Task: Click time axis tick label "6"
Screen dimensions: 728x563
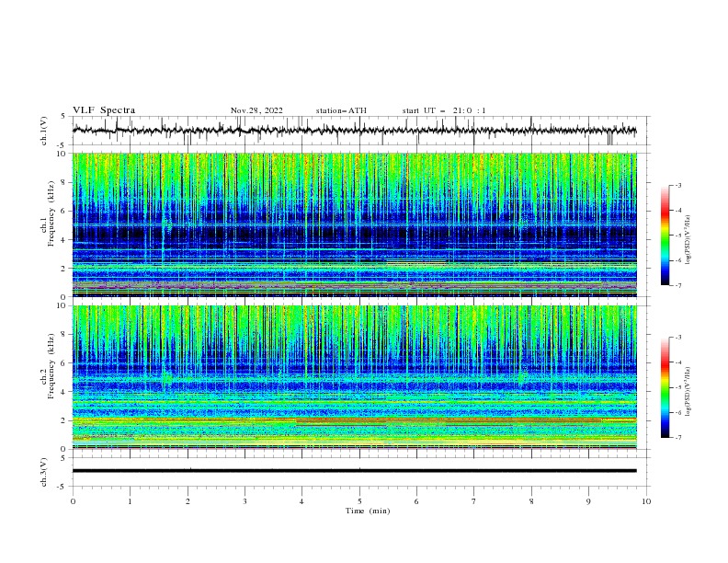Action: (416, 501)
